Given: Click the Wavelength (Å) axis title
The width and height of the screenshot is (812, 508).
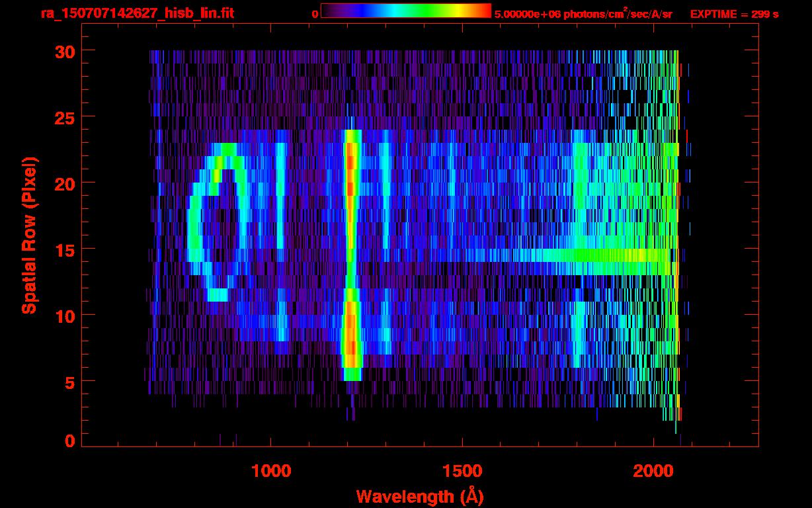Looking at the screenshot, I should (x=421, y=495).
